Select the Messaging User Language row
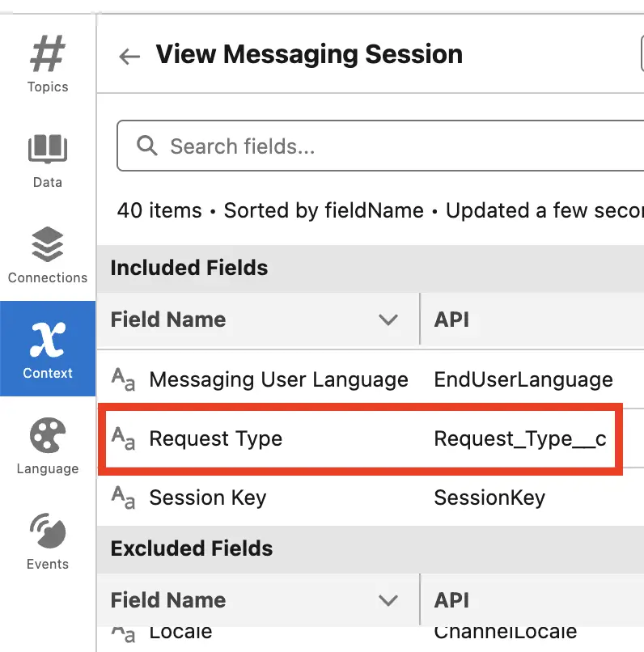This screenshot has width=644, height=652. [x=371, y=379]
